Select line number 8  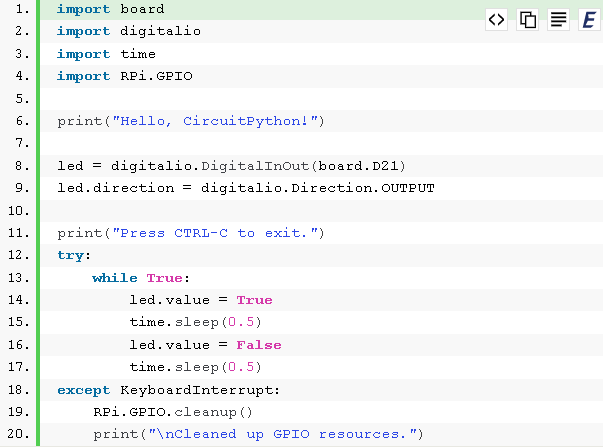22,166
